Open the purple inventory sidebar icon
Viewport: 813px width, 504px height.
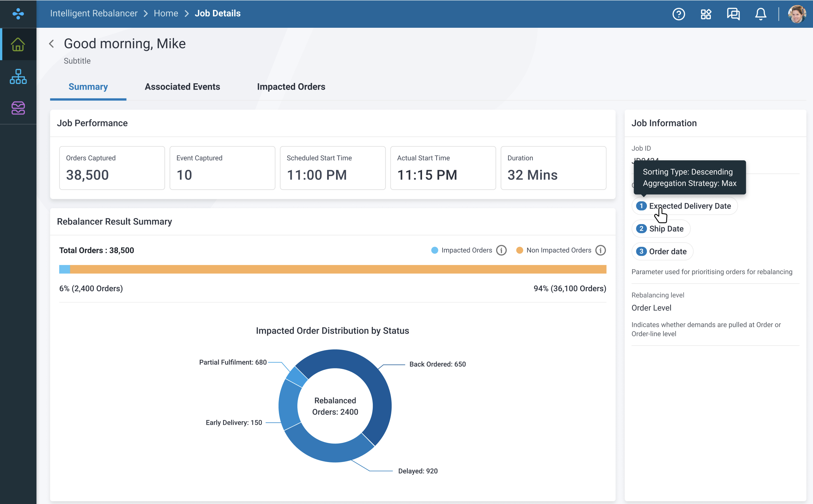click(18, 108)
